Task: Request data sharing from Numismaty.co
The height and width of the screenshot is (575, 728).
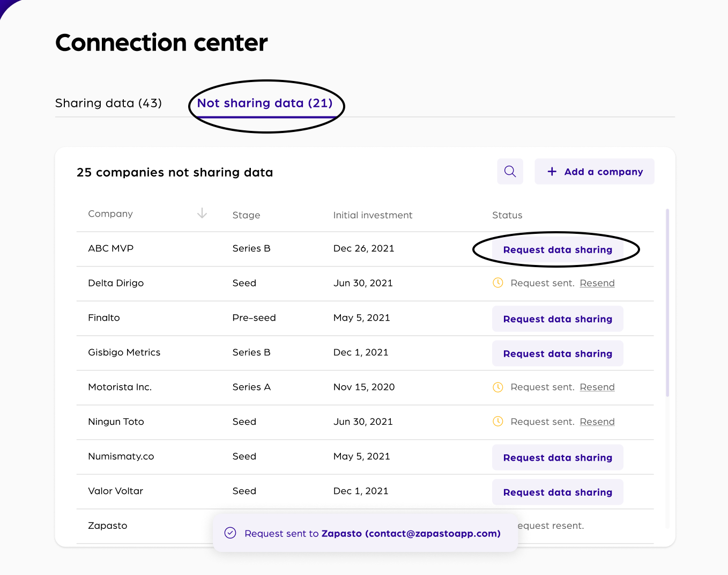Action: pyautogui.click(x=557, y=458)
